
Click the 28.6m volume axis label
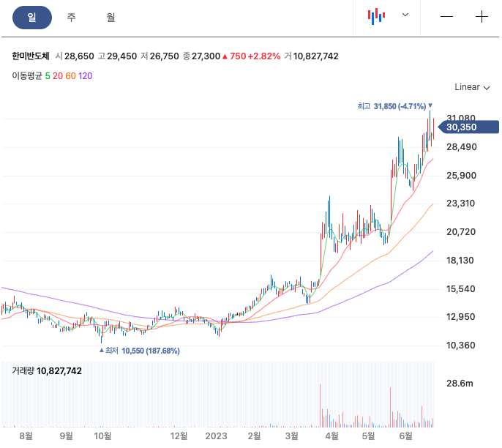(x=460, y=384)
